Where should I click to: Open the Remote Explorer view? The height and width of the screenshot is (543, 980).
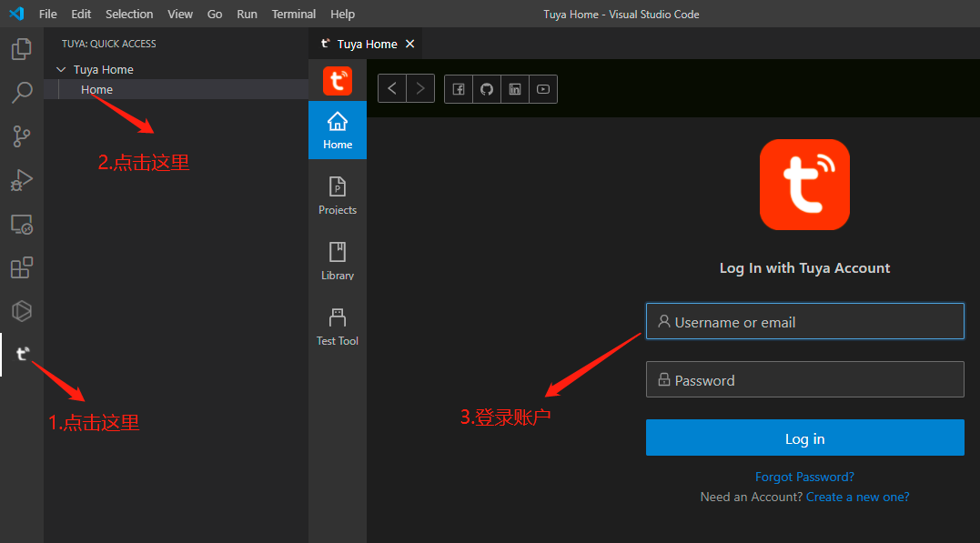pyautogui.click(x=21, y=225)
